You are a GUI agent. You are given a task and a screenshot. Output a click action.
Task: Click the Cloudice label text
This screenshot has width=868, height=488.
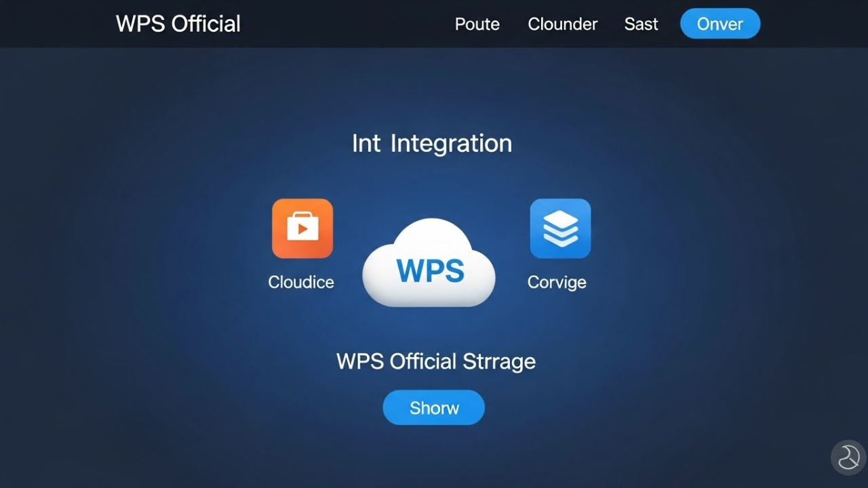[300, 282]
